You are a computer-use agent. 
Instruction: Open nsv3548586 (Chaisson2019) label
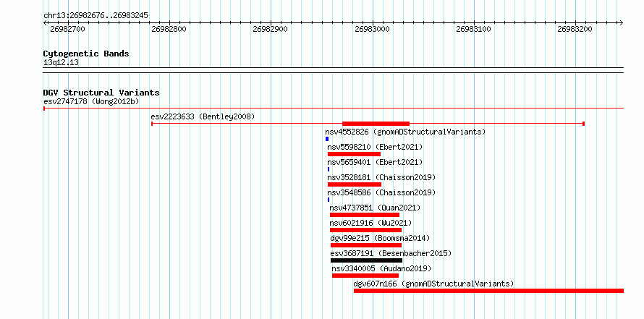coord(381,192)
